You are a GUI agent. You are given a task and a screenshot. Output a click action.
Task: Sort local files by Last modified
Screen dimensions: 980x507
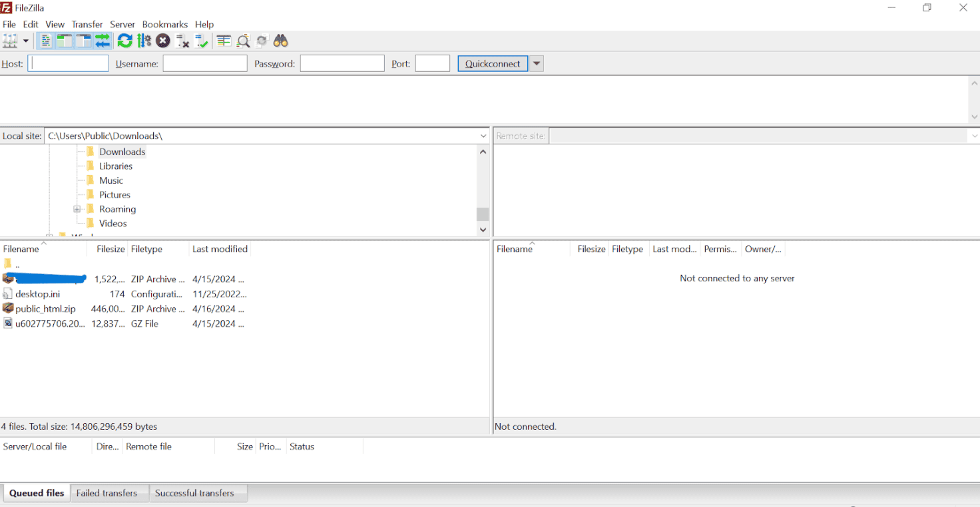tap(220, 249)
